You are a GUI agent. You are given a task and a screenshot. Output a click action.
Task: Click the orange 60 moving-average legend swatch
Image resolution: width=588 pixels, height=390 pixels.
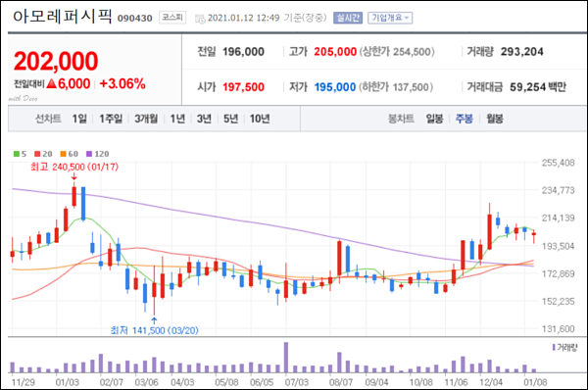click(63, 154)
